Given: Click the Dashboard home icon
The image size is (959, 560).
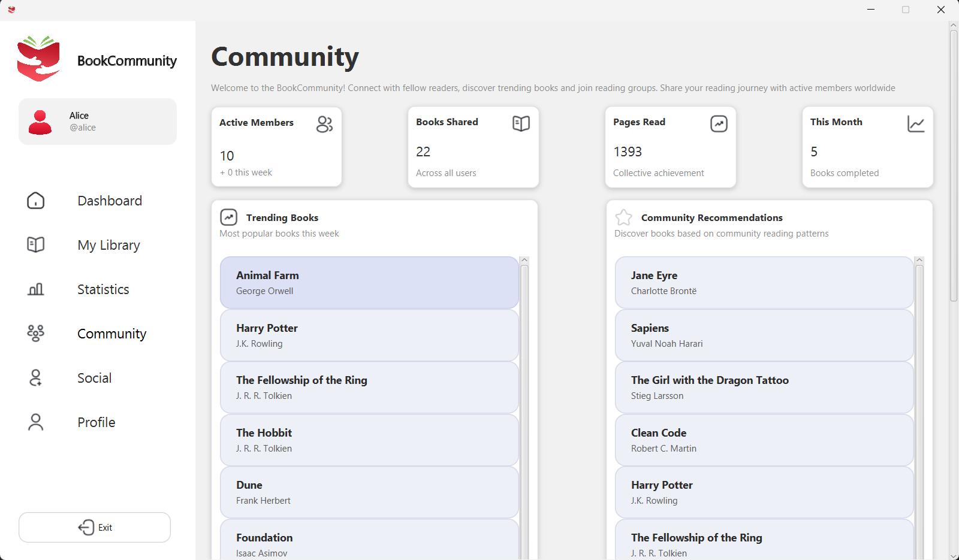Looking at the screenshot, I should pyautogui.click(x=36, y=201).
